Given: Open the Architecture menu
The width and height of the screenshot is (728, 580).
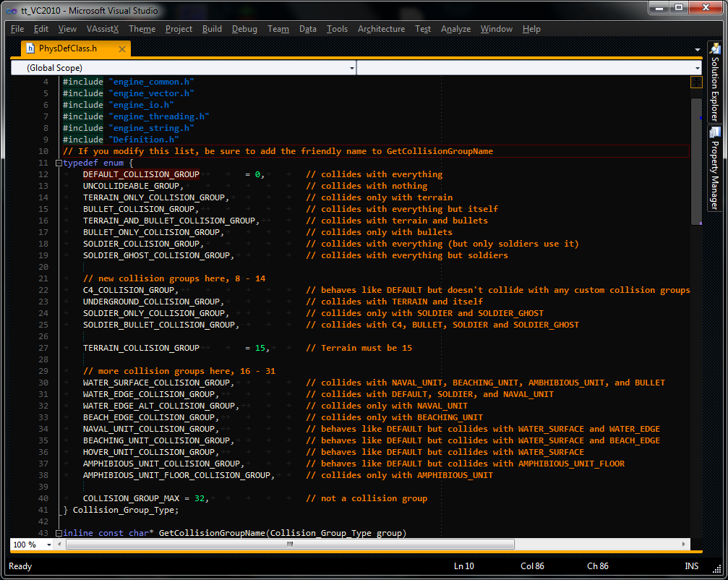Looking at the screenshot, I should pos(381,29).
